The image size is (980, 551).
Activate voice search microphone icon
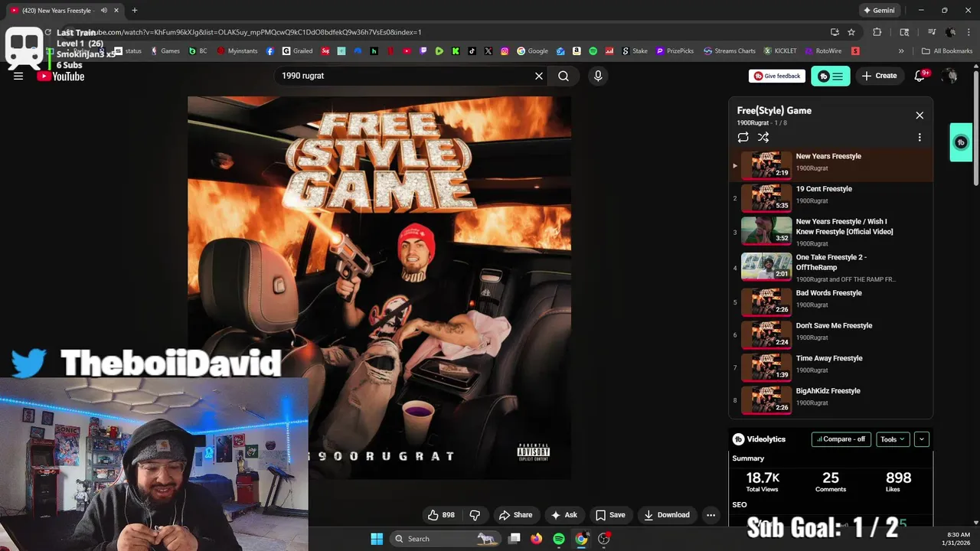tap(598, 76)
